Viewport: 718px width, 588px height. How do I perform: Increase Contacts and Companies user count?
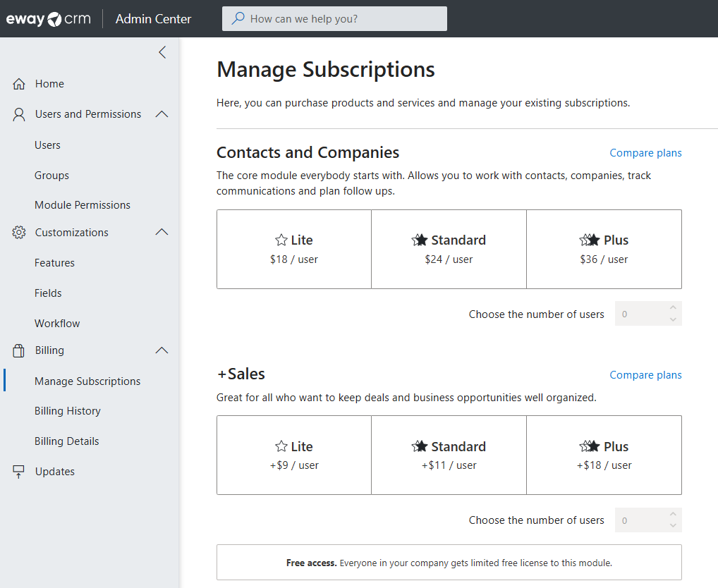tap(673, 307)
